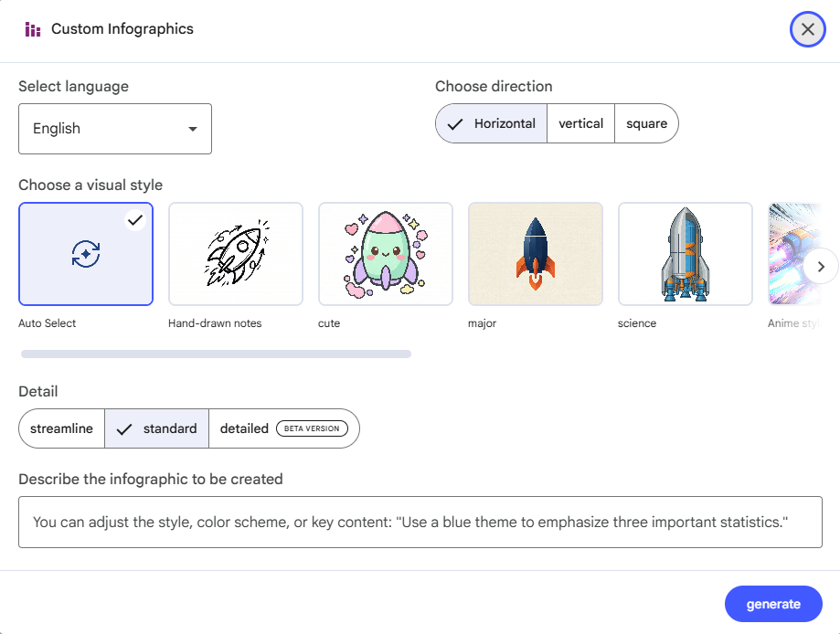Focus the infographic description text field
Image resolution: width=840 pixels, height=634 pixels.
point(420,523)
